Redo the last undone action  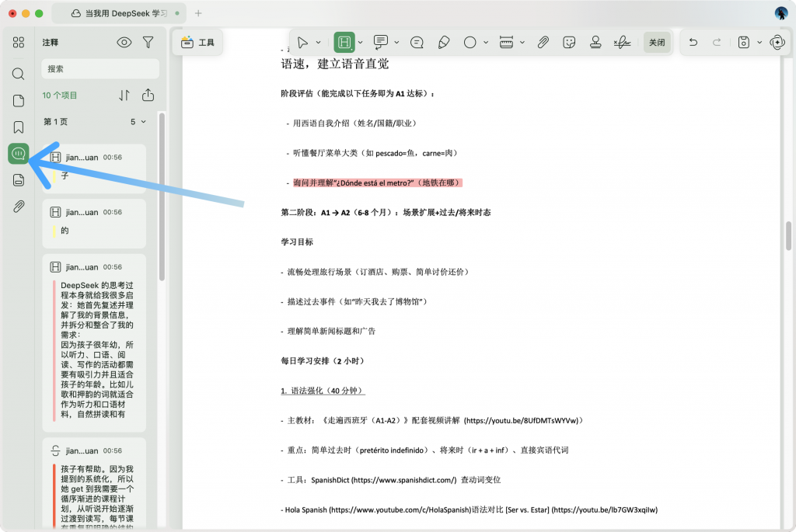pyautogui.click(x=717, y=42)
